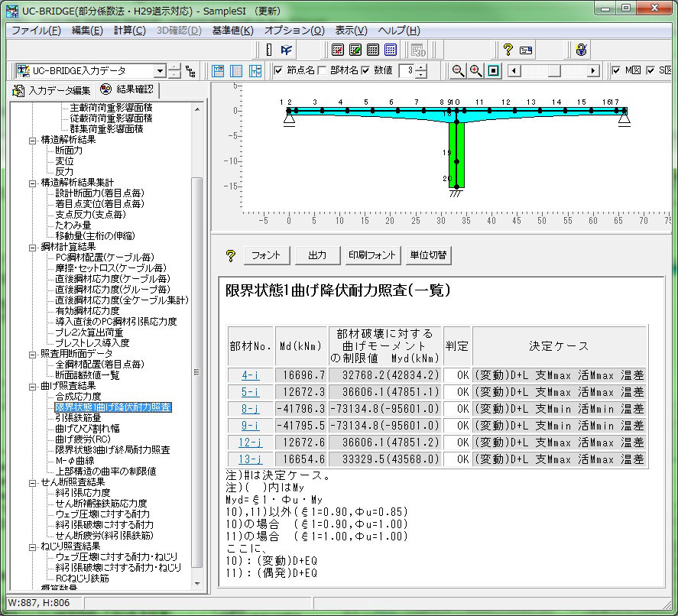Select 曲げひび割れ幅 in the tree

tap(87, 429)
